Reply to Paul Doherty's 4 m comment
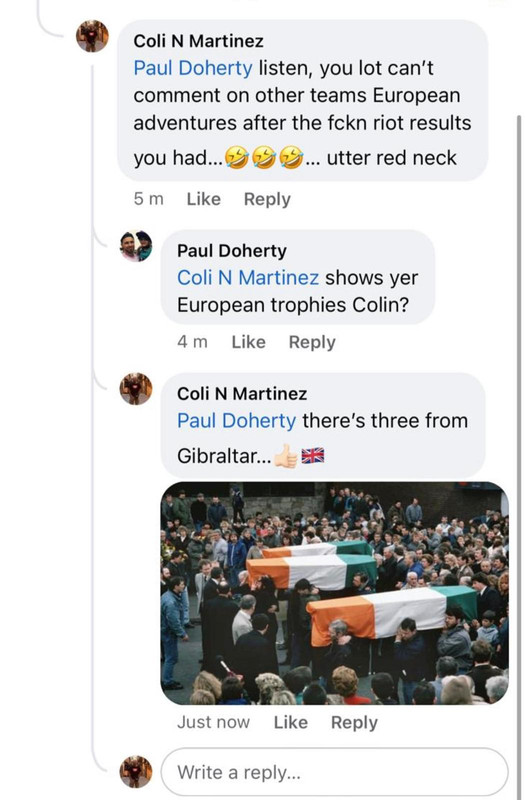The height and width of the screenshot is (800, 525). pos(312,342)
